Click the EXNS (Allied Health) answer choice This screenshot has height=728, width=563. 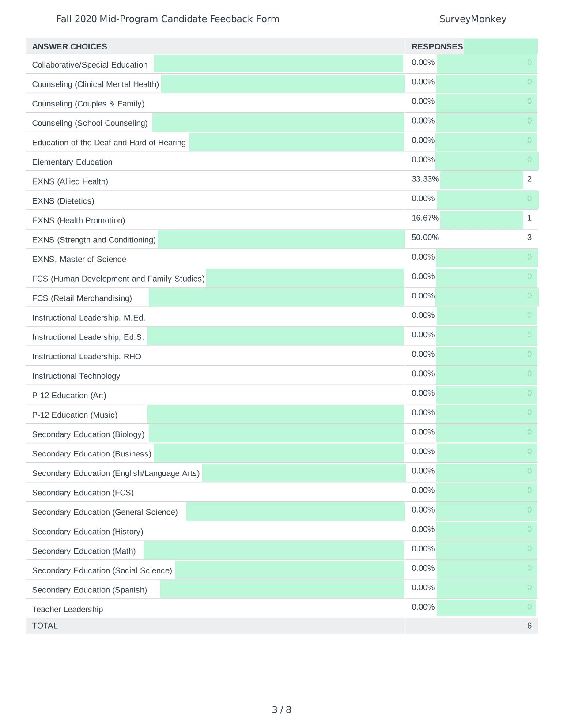(x=70, y=181)
